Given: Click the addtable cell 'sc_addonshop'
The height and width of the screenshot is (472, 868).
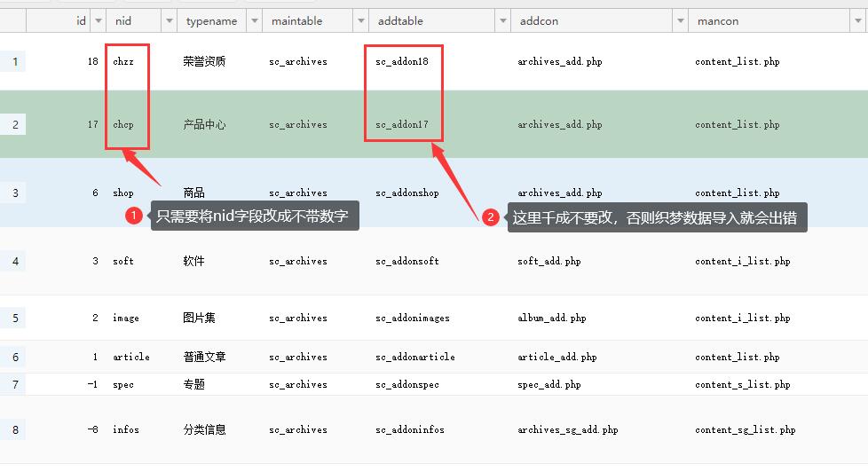Looking at the screenshot, I should pyautogui.click(x=406, y=193).
